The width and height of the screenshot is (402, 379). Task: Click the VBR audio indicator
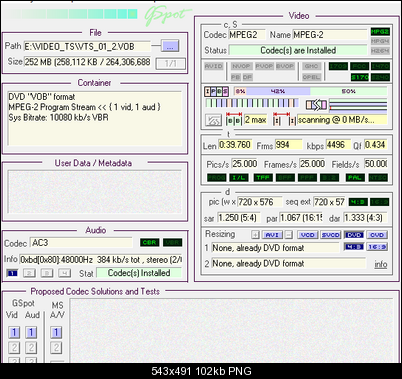pyautogui.click(x=173, y=242)
